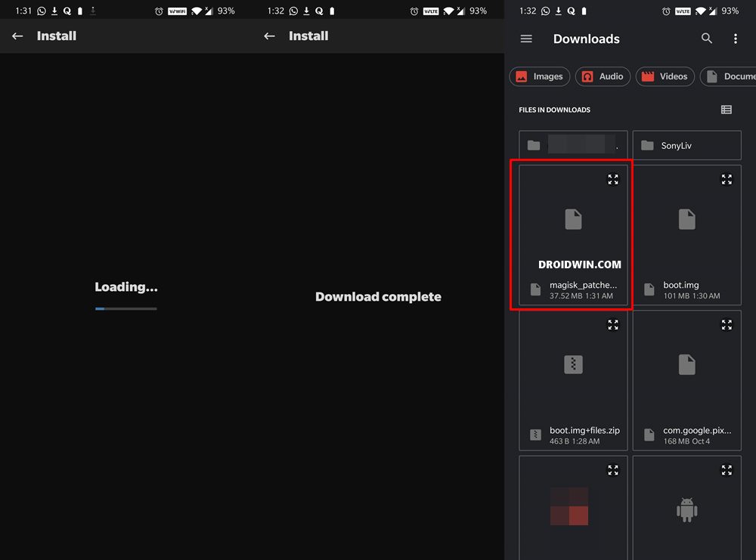Tap the 93% battery text in Downloads screen
The width and height of the screenshot is (756, 560).
click(730, 11)
